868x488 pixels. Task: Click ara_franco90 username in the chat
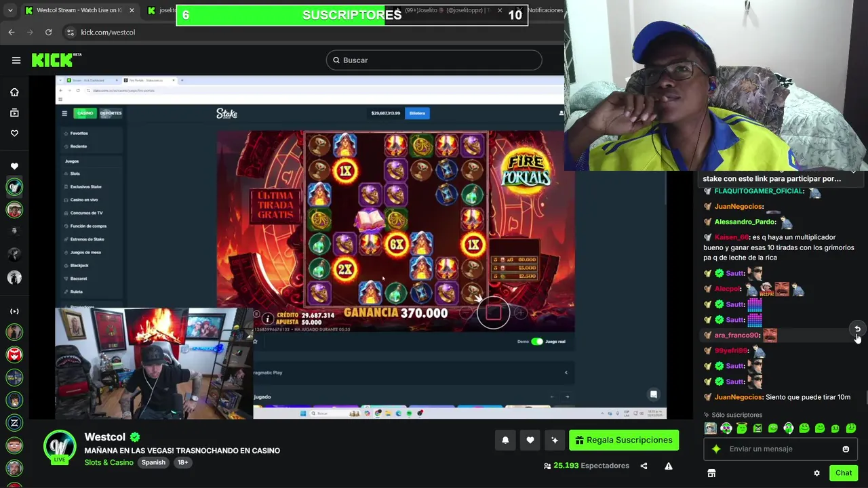tap(736, 335)
